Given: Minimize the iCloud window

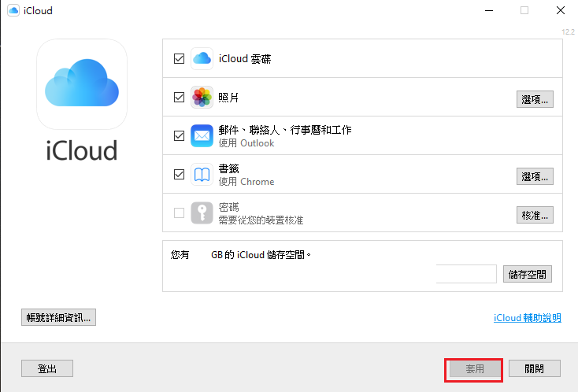Looking at the screenshot, I should click(x=489, y=11).
